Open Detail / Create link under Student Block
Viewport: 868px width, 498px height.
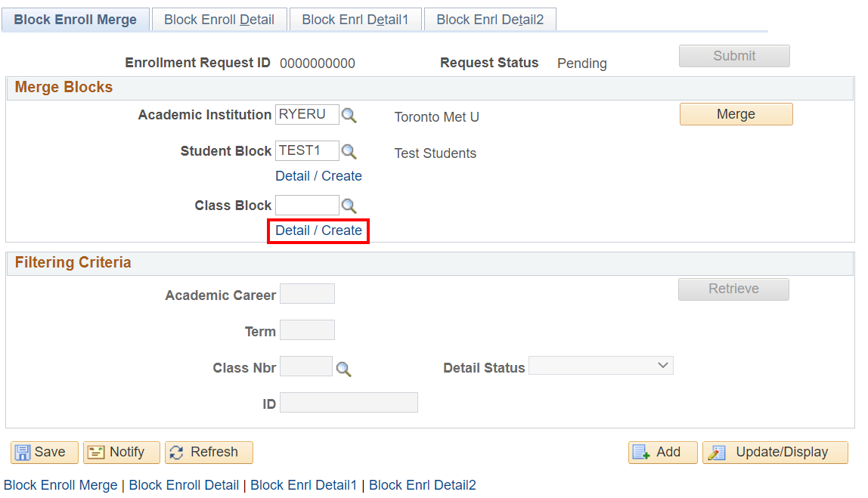click(318, 176)
